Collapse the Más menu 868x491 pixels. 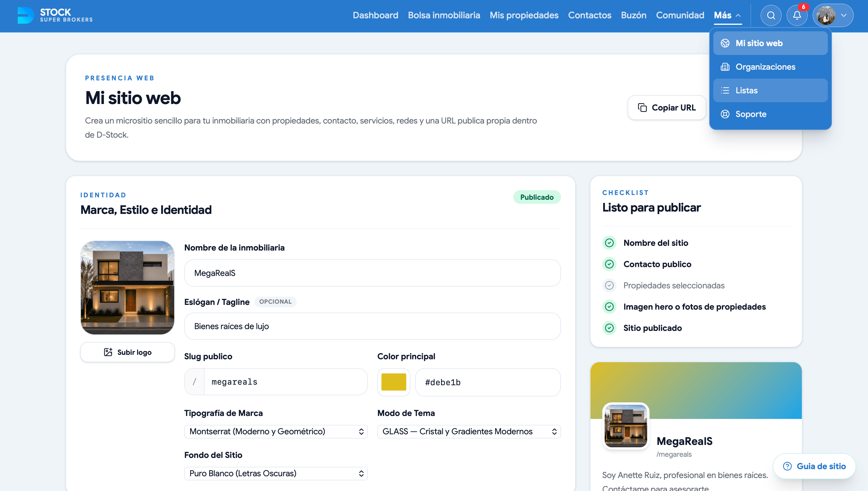[x=727, y=15]
